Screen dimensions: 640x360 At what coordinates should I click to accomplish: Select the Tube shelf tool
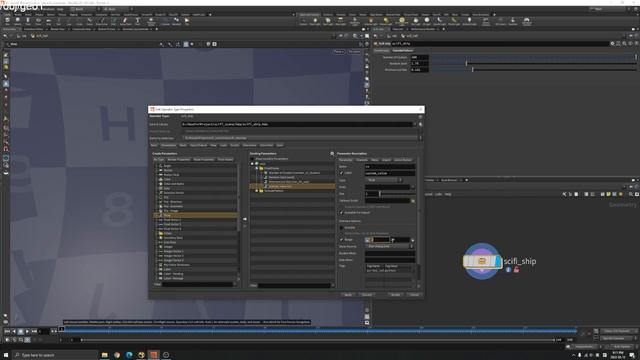[x=28, y=21]
